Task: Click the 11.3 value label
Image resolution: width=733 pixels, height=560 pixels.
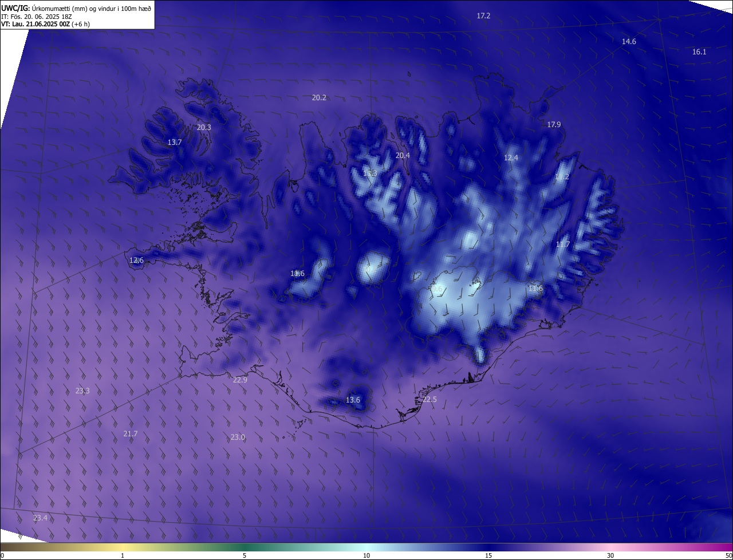Action: [370, 172]
